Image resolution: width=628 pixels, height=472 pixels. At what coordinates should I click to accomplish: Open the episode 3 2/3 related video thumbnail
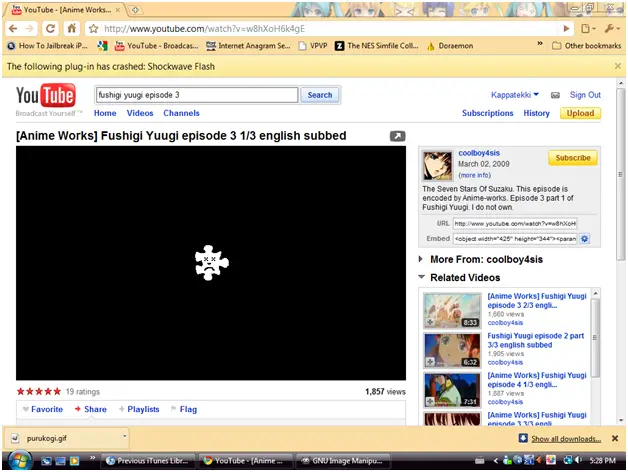point(452,311)
